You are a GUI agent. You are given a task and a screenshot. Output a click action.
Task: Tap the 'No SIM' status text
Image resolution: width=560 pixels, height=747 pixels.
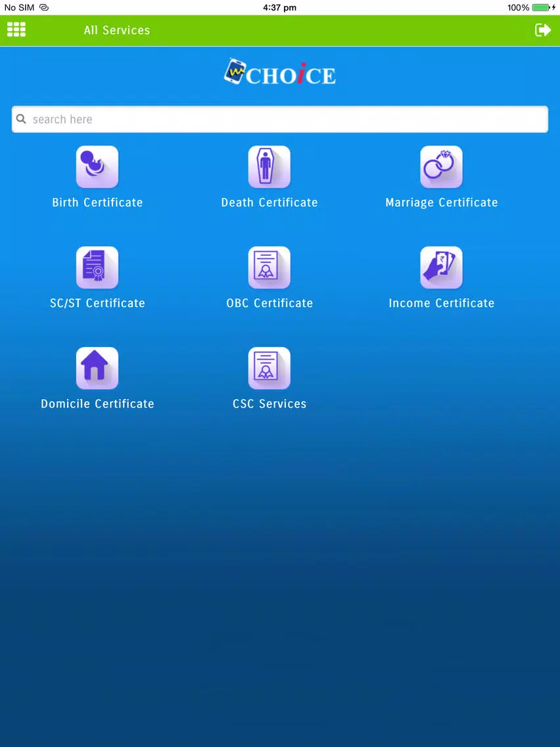coord(19,8)
